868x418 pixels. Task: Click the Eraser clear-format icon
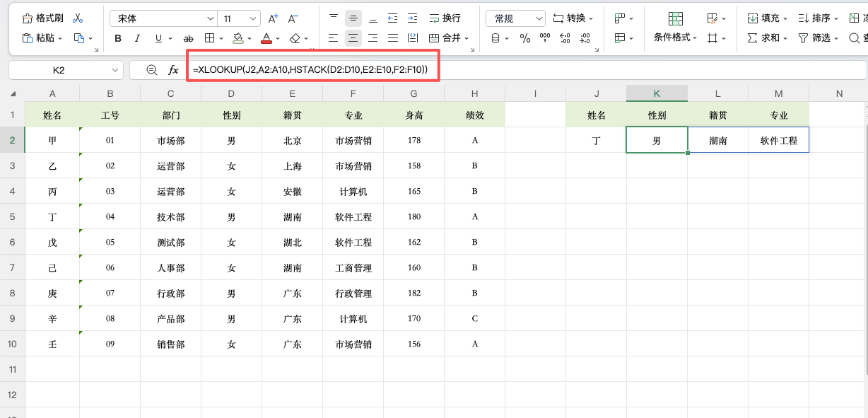[295, 38]
